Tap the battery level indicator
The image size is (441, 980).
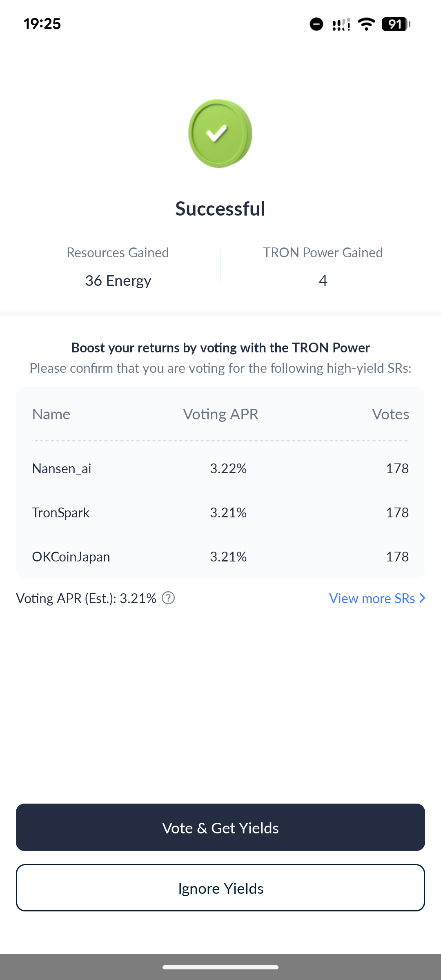pos(396,24)
